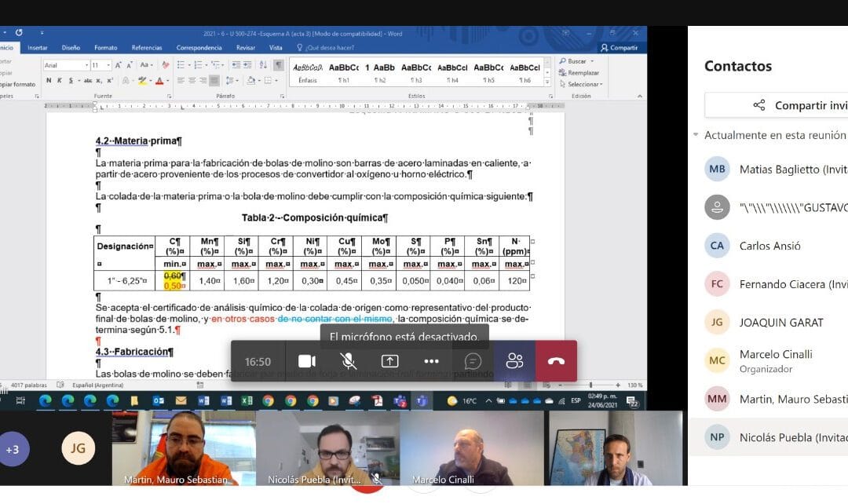Open the Diseño ribbon tab in Word

(71, 48)
